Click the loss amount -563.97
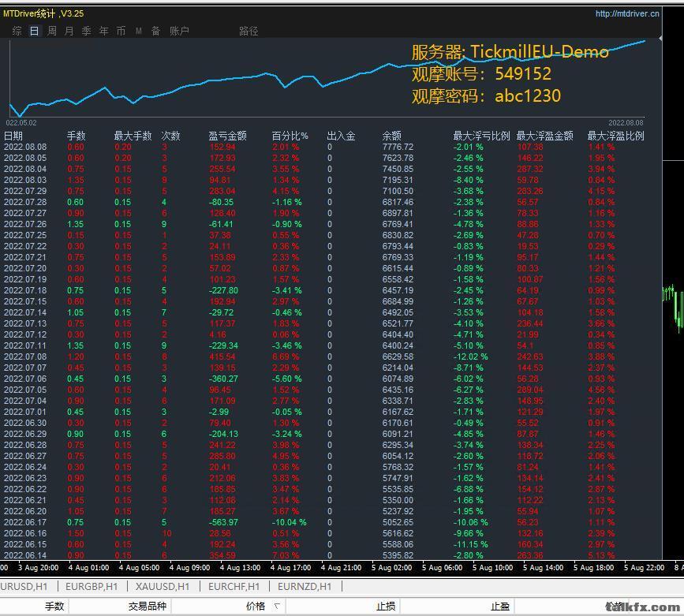Image resolution: width=684 pixels, height=616 pixels. point(224,522)
